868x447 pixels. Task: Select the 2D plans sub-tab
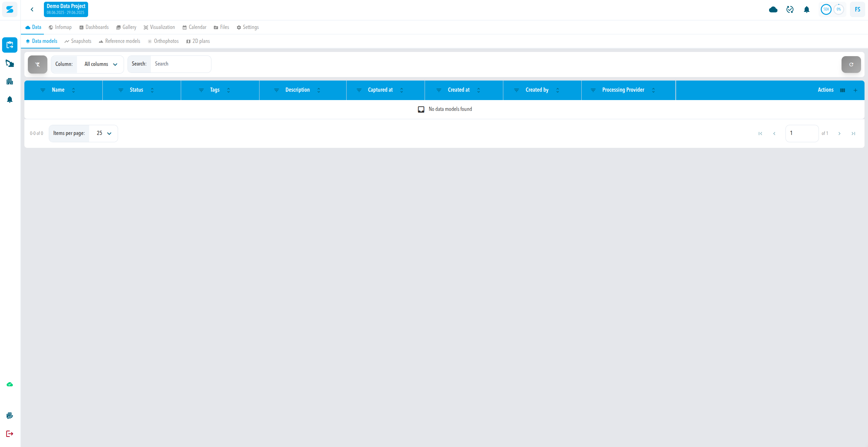tap(198, 41)
